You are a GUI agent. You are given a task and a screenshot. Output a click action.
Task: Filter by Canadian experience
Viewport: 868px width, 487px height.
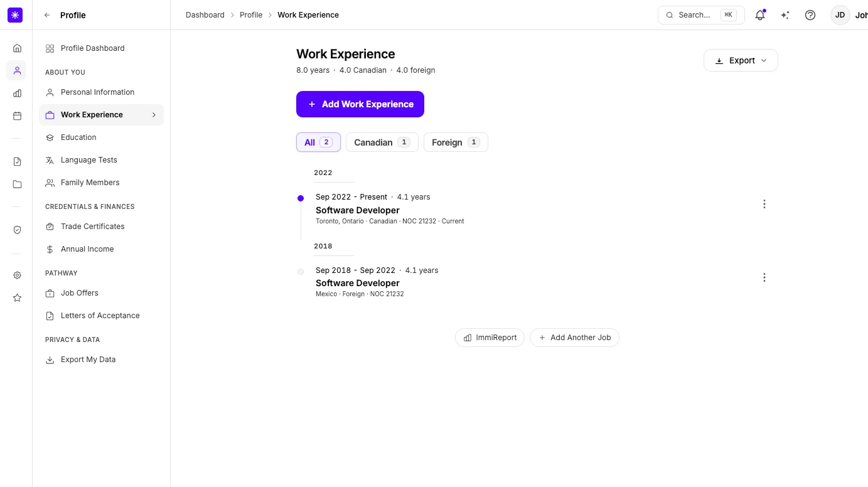[382, 142]
